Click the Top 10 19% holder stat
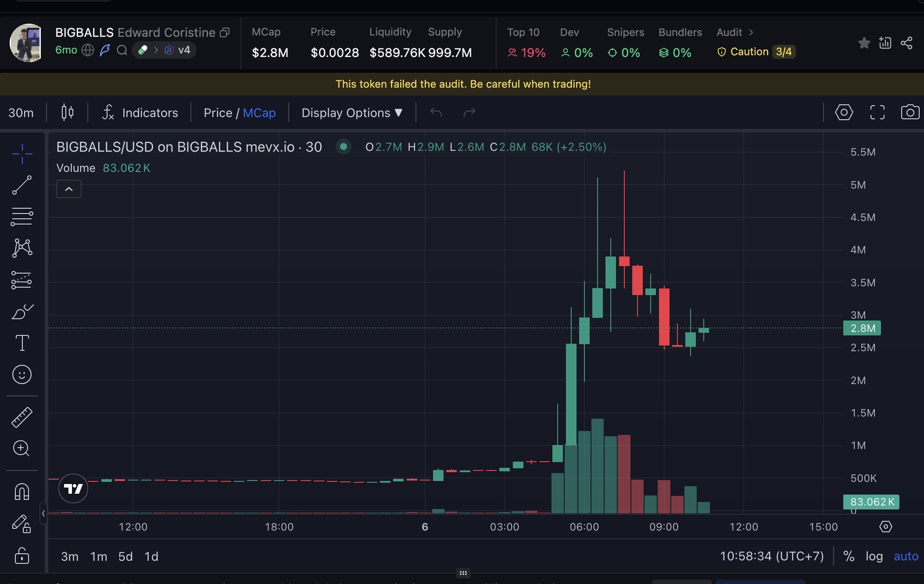The height and width of the screenshot is (584, 924). [526, 43]
